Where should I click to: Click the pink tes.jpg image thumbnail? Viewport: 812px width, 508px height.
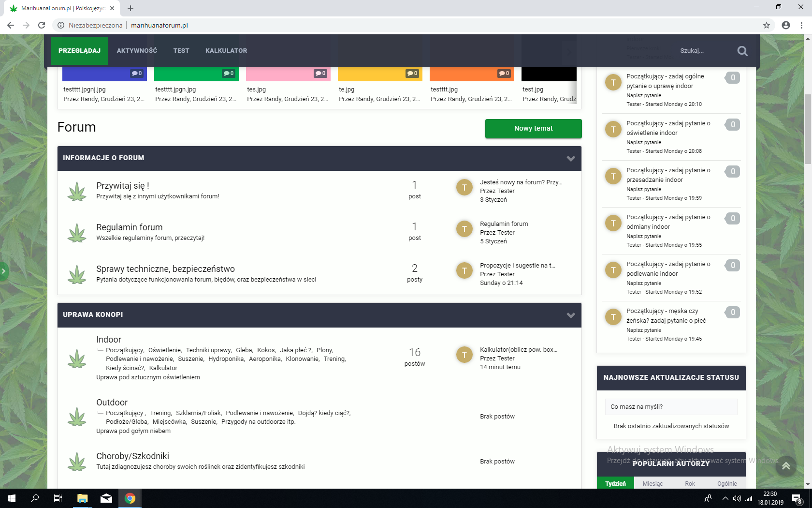tap(288, 74)
